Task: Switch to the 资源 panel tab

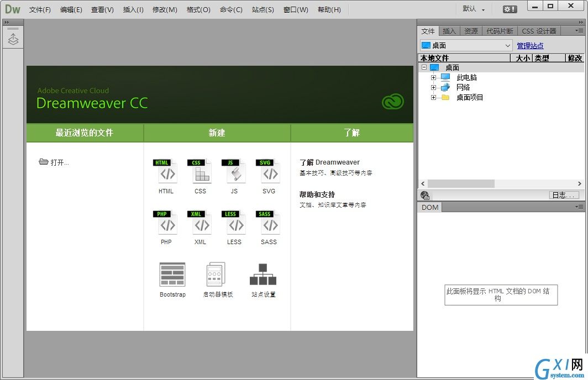Action: 471,31
